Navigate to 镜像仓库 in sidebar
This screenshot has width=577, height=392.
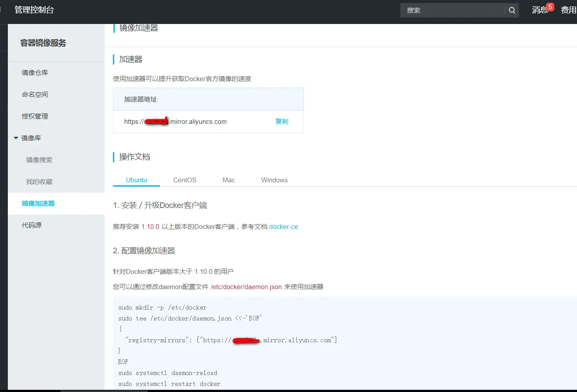coord(35,72)
